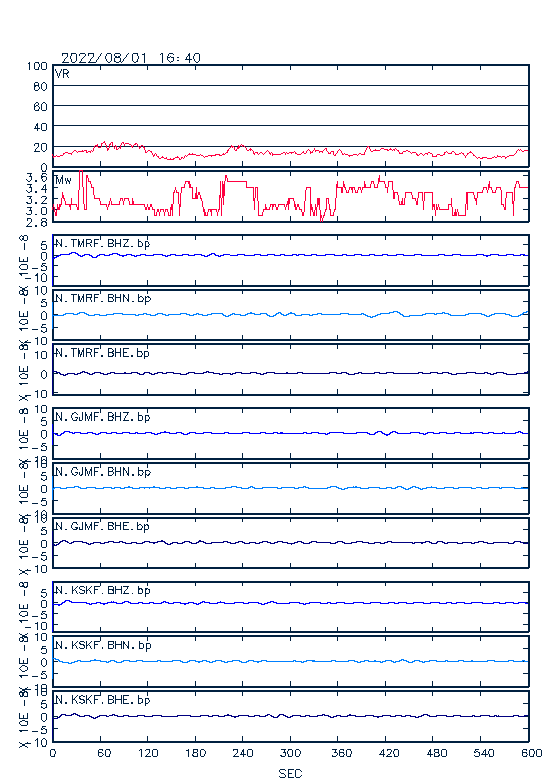
Task: Click the SEC axis title
Action: tap(290, 773)
